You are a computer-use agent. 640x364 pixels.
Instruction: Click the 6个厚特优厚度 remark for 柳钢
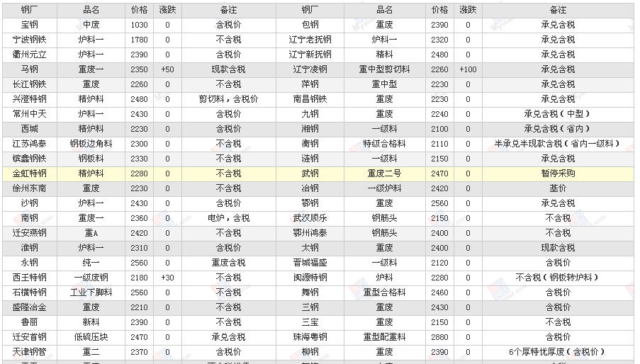coord(558,352)
